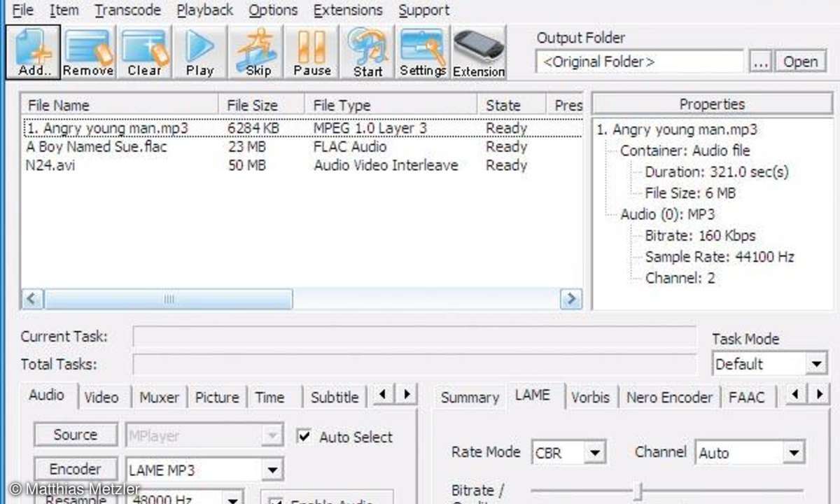Switch to the FAAC tab
The image size is (840, 504).
click(746, 398)
